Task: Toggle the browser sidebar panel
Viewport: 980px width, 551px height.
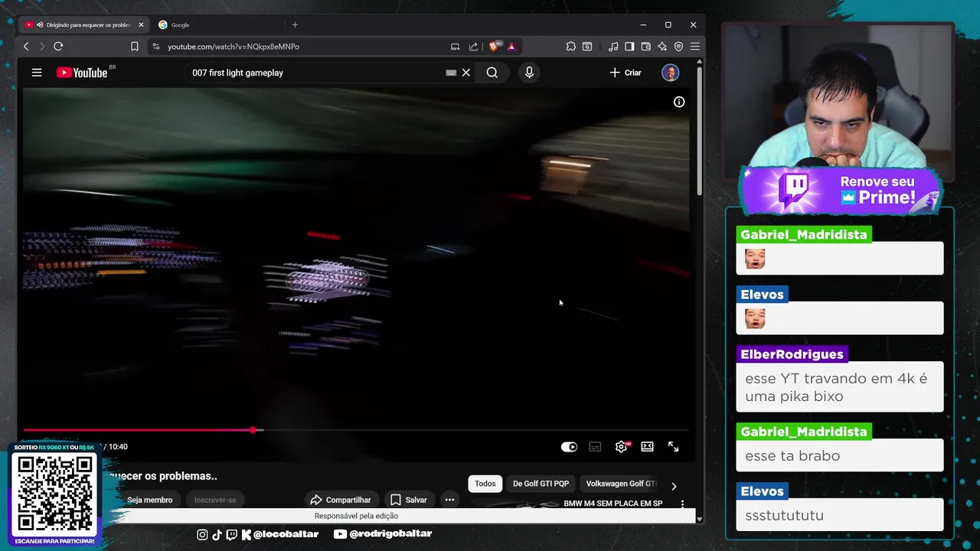Action: [629, 47]
